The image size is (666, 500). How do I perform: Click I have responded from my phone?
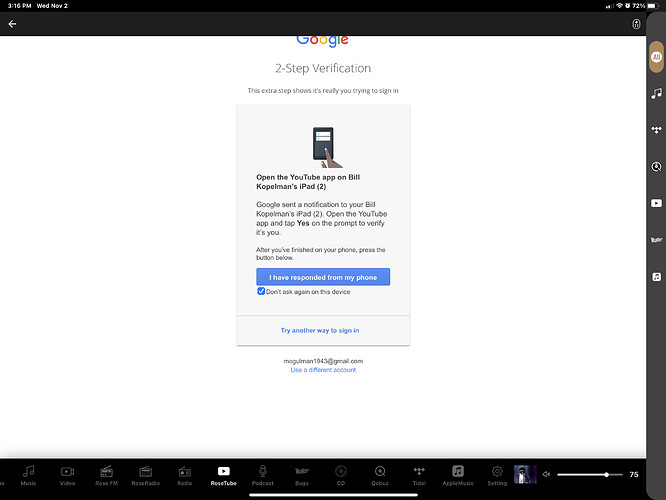point(323,277)
